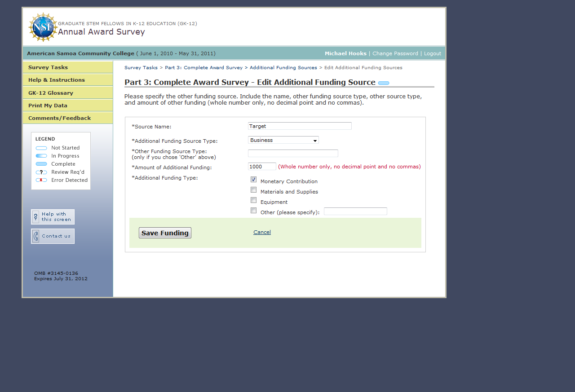The height and width of the screenshot is (392, 575).
Task: Follow Part 3: Complete Award Survey breadcrumb
Action: [x=203, y=68]
